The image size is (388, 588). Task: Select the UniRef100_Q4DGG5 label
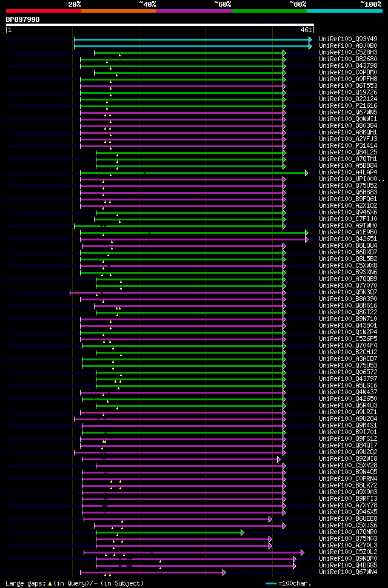pos(348,565)
